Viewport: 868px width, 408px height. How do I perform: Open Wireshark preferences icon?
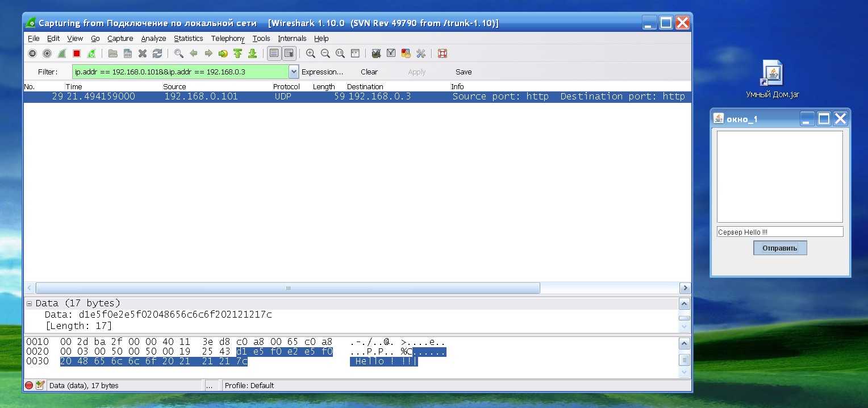(421, 53)
